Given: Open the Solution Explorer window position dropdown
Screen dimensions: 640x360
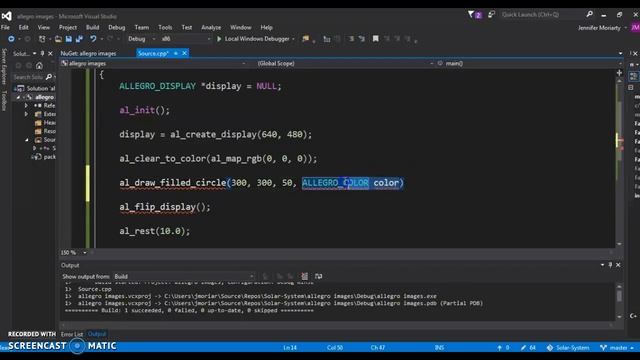Looking at the screenshot, I should pyautogui.click(x=34, y=53).
